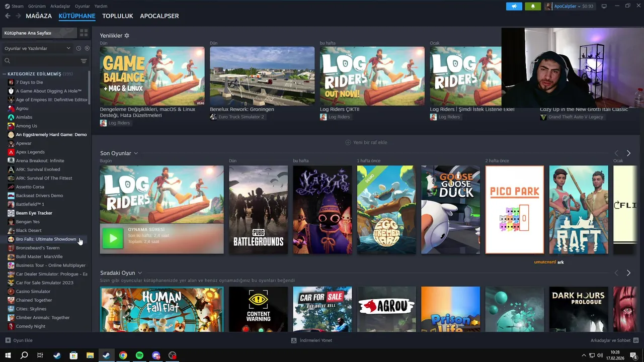Open Arkadaşlar ve Sohbet panel

pos(614,340)
